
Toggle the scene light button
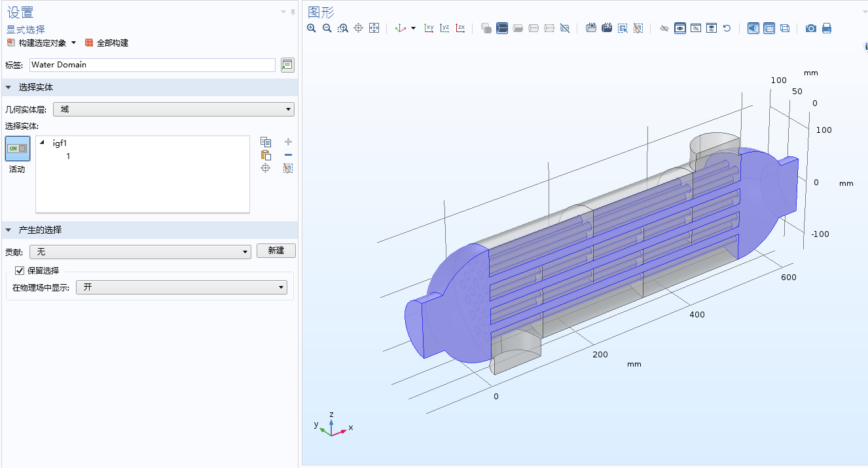tap(753, 28)
